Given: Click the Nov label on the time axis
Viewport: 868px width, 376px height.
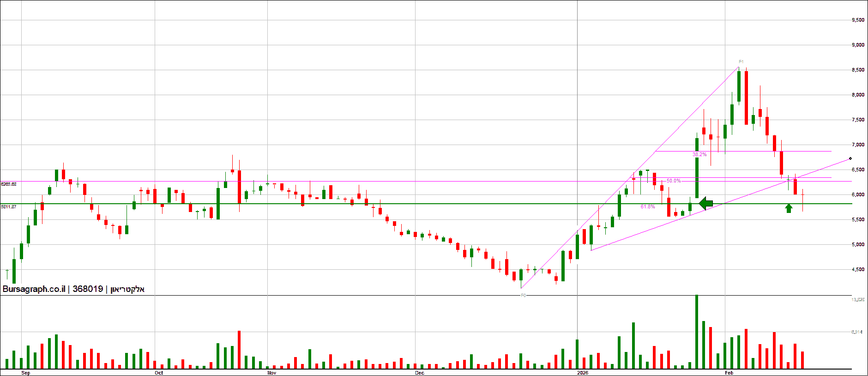Looking at the screenshot, I should [271, 373].
